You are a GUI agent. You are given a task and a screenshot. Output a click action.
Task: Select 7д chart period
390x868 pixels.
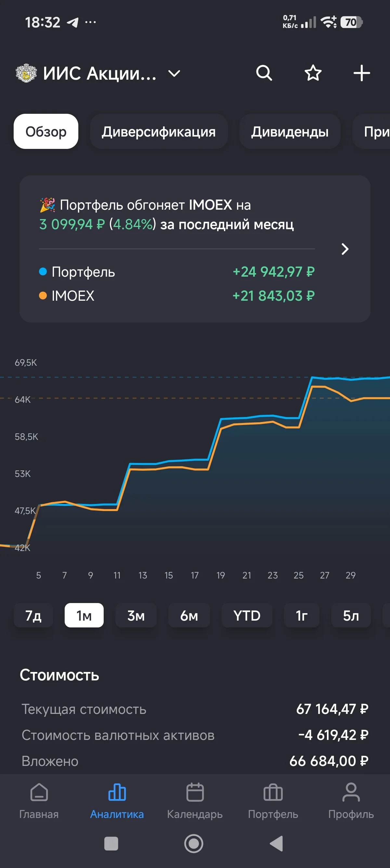click(33, 615)
